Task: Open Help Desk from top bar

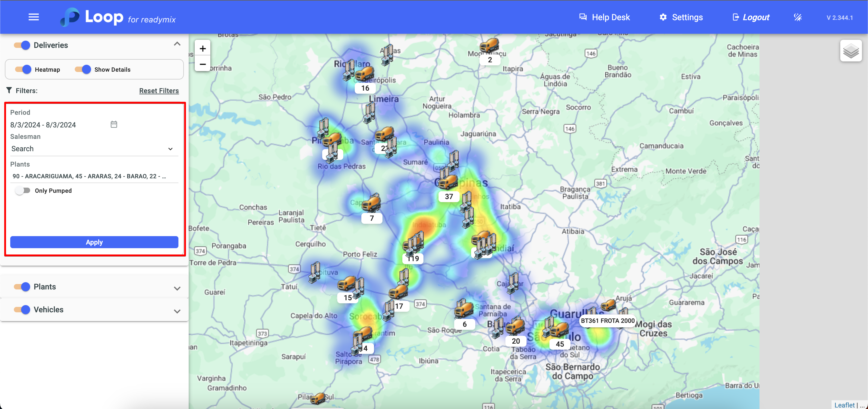Action: 604,17
